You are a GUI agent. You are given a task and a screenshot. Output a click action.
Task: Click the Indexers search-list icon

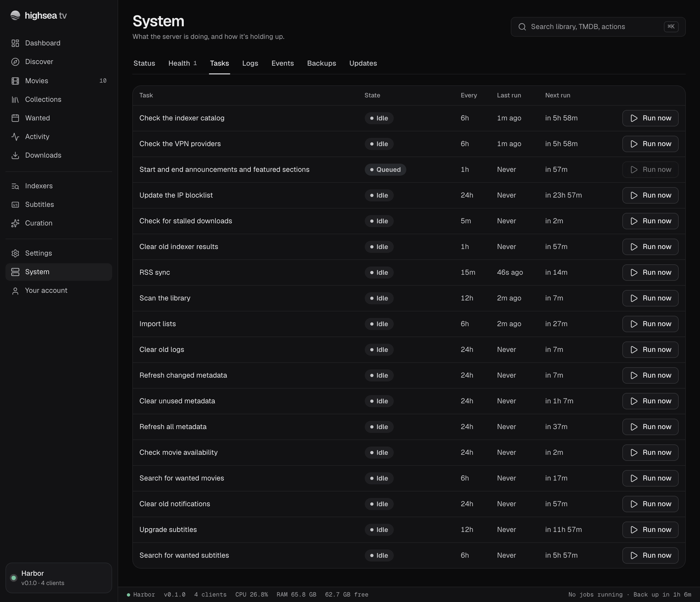tap(15, 186)
